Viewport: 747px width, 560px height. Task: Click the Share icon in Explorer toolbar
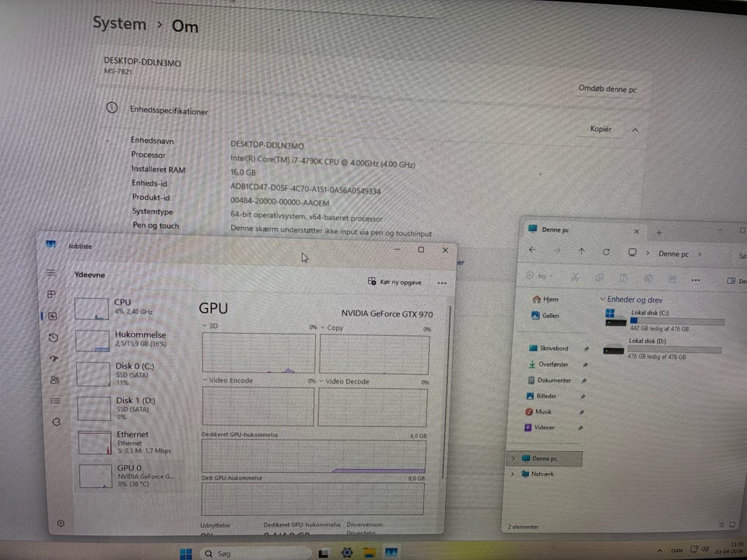[x=672, y=279]
